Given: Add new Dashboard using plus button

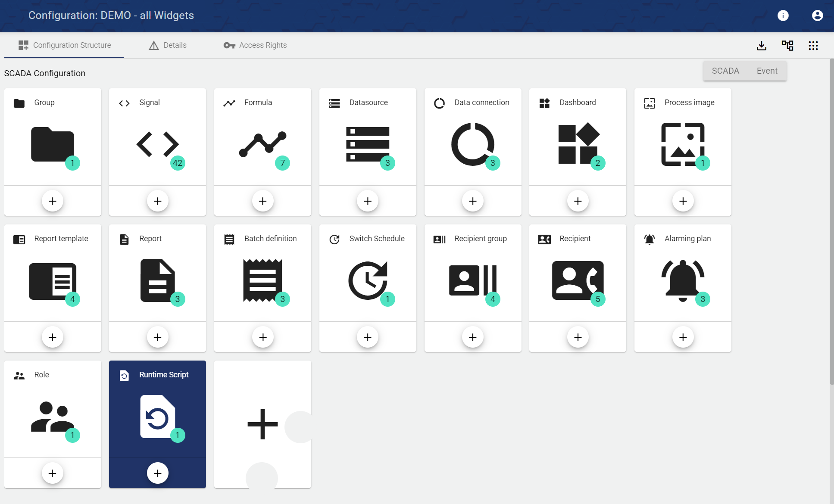Looking at the screenshot, I should (578, 201).
